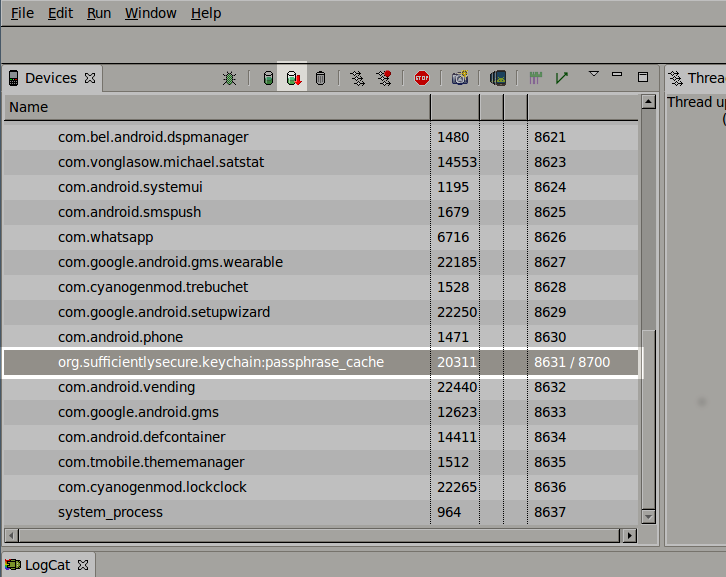Toggle Update Threads for the selected process
The width and height of the screenshot is (726, 577).
(357, 78)
